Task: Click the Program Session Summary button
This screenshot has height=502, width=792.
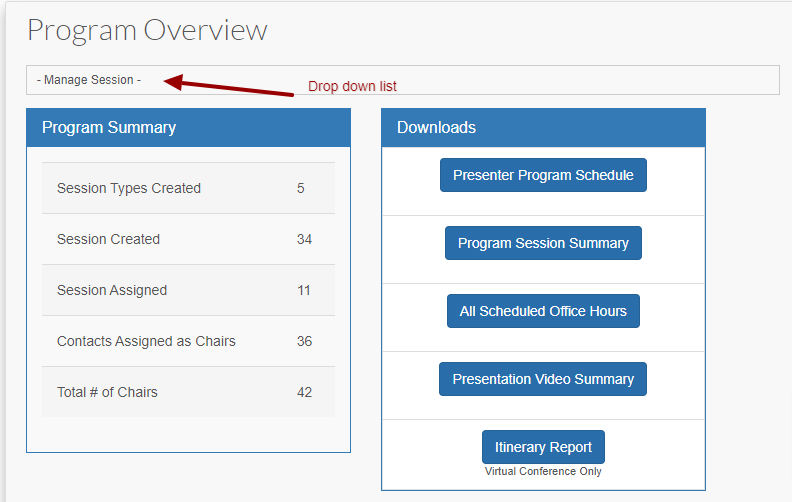Action: [543, 243]
